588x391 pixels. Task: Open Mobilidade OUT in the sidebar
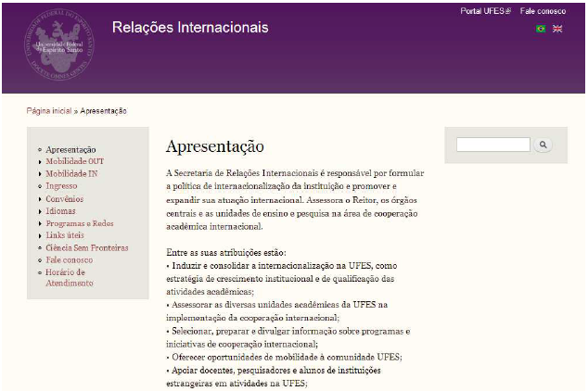pyautogui.click(x=74, y=161)
